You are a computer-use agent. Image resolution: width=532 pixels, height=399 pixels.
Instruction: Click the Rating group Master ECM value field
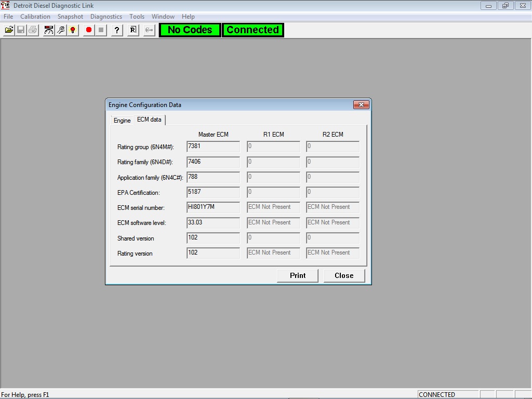pyautogui.click(x=212, y=147)
